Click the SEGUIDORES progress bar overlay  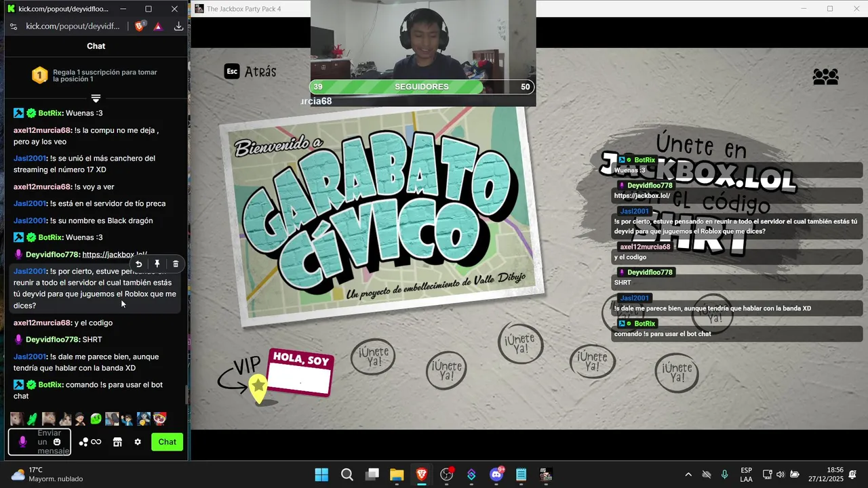point(421,87)
